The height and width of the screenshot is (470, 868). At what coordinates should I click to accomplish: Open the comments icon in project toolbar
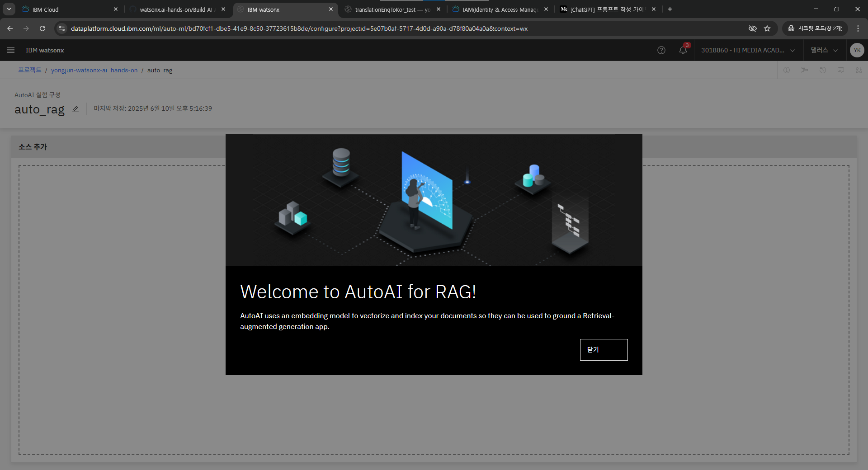coord(841,70)
